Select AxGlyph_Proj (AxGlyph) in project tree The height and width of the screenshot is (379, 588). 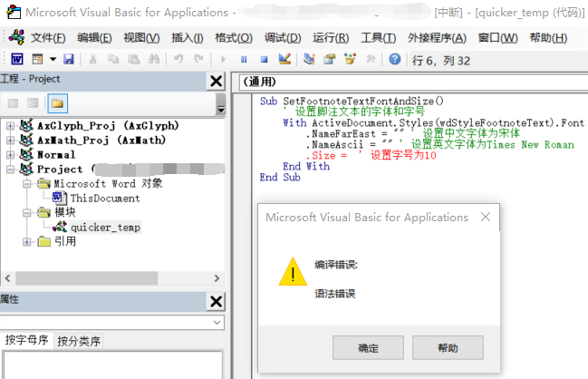108,126
